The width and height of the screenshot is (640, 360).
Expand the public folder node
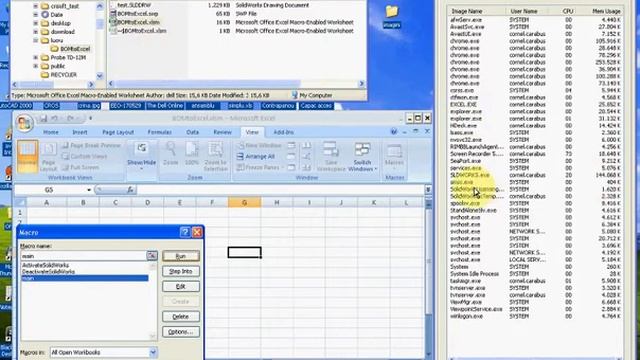tap(36, 66)
